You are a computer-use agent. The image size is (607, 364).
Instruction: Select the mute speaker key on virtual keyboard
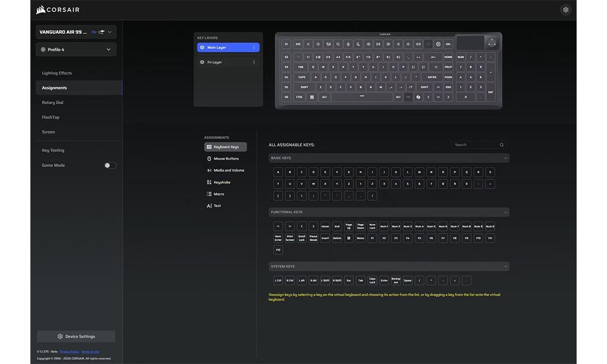coord(399,44)
